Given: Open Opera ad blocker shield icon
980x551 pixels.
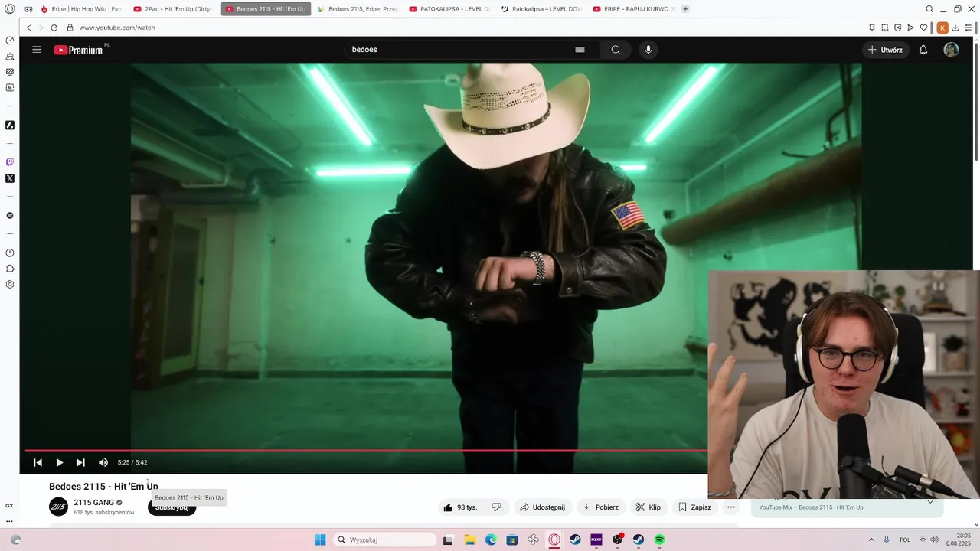Looking at the screenshot, I should click(x=897, y=28).
